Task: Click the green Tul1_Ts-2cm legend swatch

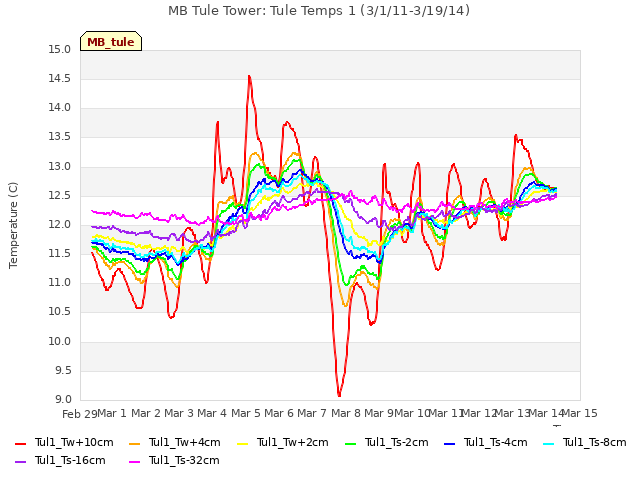Action: pos(351,444)
